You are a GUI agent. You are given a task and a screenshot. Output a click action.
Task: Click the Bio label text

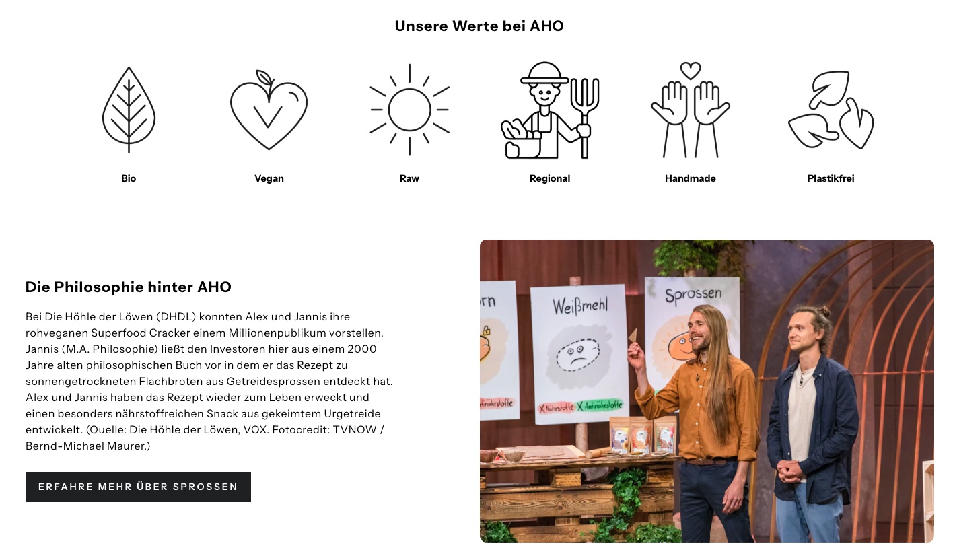[129, 178]
